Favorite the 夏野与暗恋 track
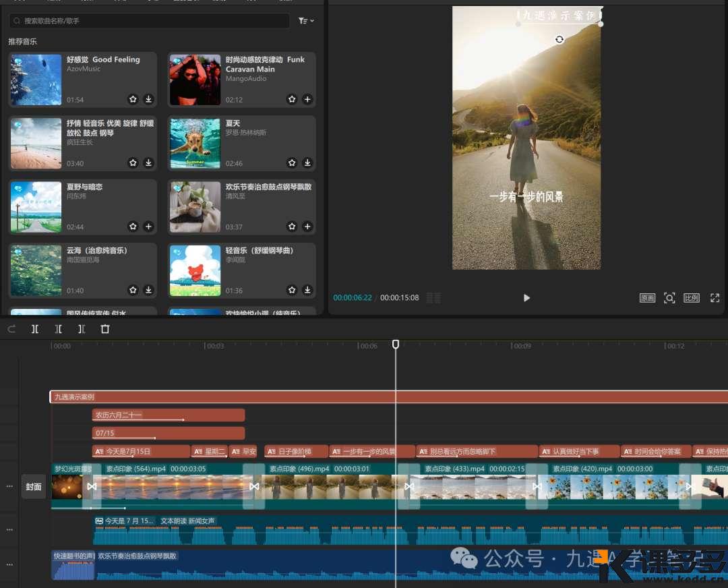Viewport: 728px width, 588px height. [x=133, y=226]
